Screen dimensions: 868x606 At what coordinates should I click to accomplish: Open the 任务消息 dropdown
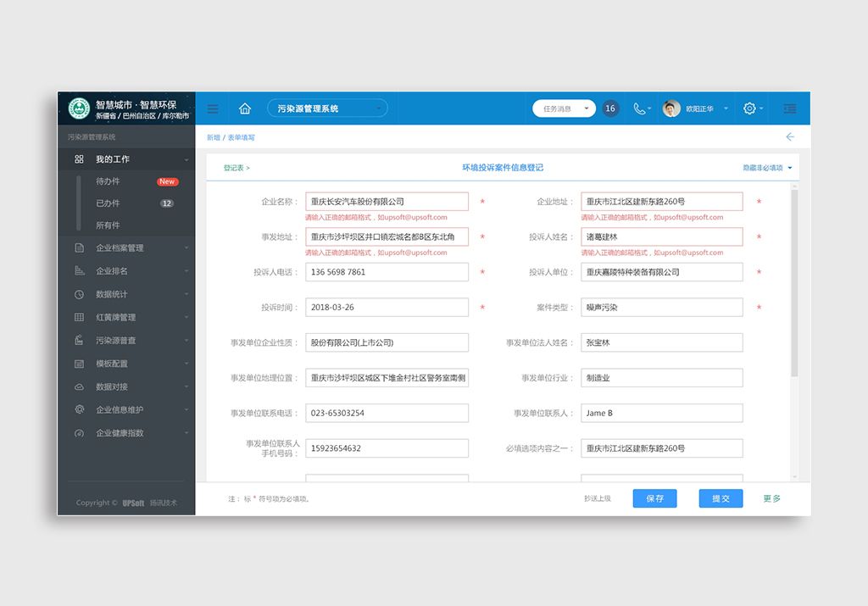(564, 108)
